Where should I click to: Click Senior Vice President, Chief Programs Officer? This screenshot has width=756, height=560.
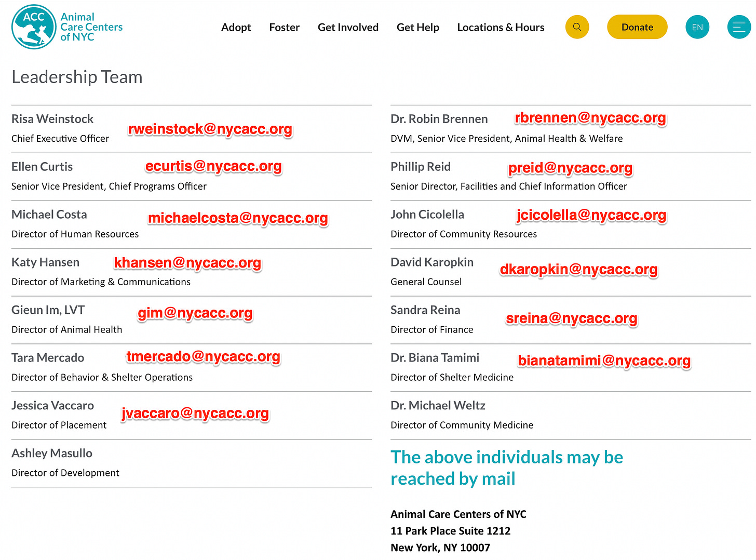coord(109,186)
